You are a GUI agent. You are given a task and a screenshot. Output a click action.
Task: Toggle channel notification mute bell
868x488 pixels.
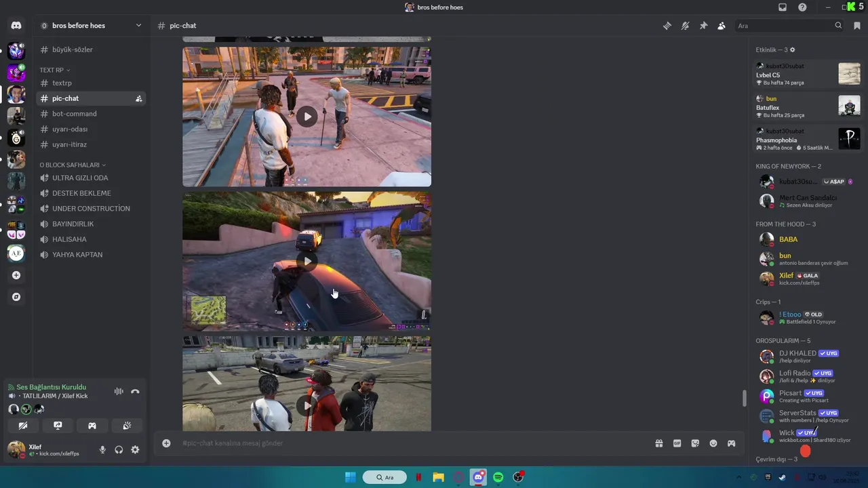tap(686, 26)
